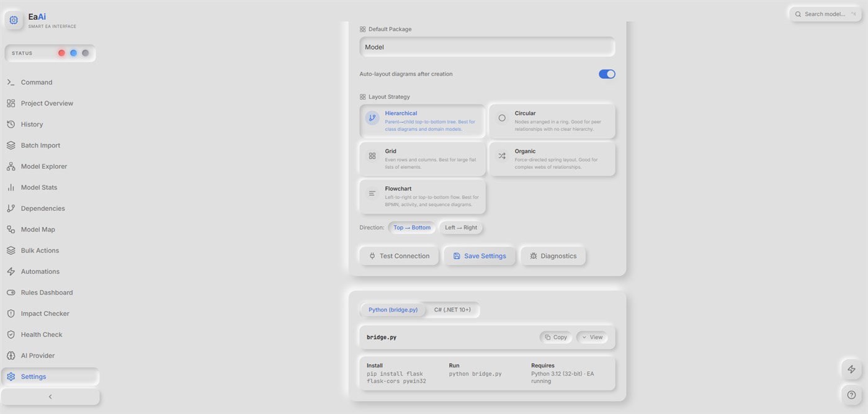
Task: Open Model Stats page
Action: [50, 187]
